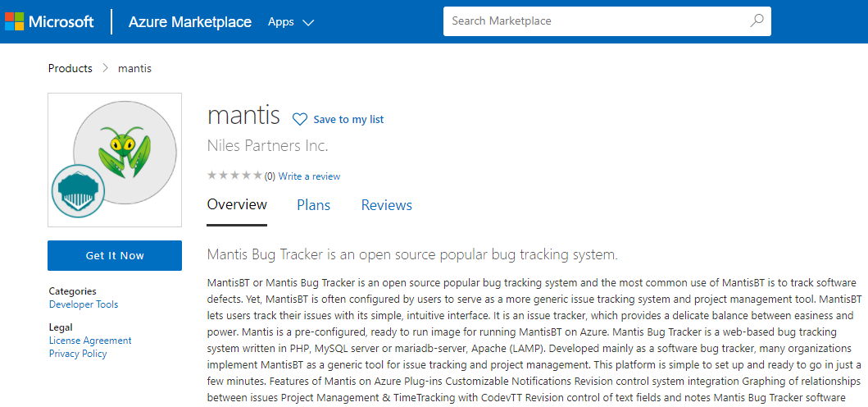Click the Microsoft logo
868x407 pixels.
(x=49, y=22)
